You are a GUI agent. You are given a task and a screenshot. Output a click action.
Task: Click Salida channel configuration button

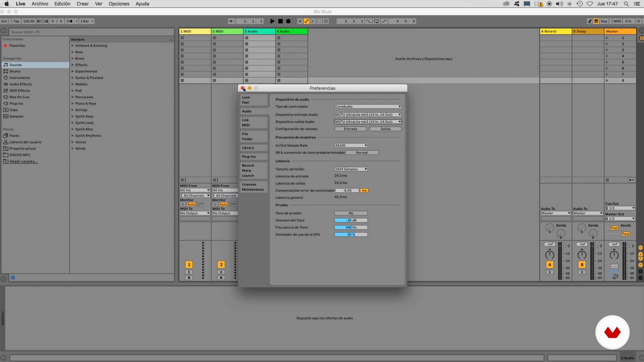[385, 129]
